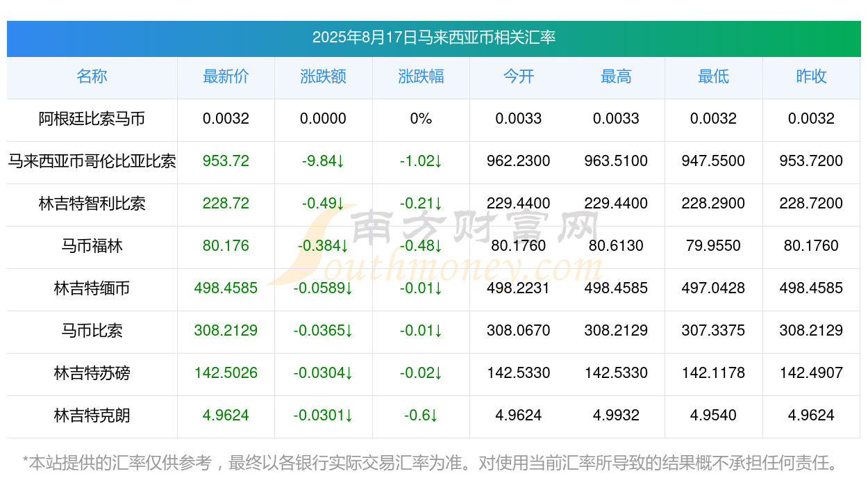Select the 最低 column header
868x485 pixels.
coord(713,76)
